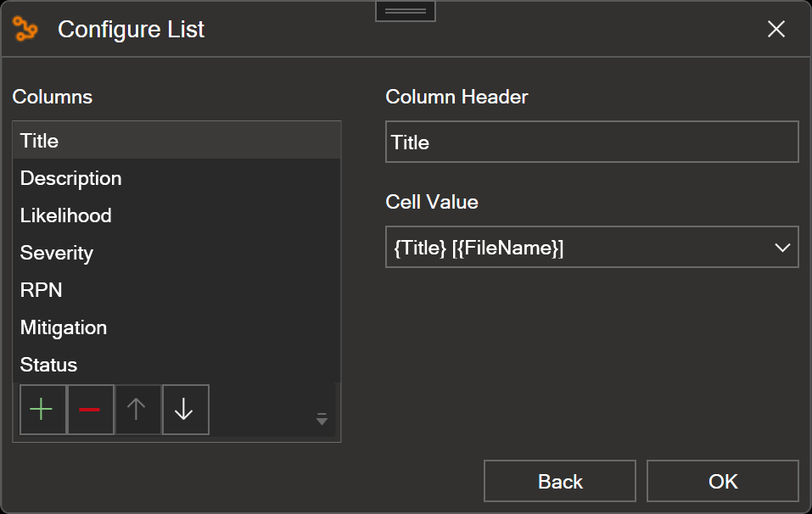Focus the Column Header text field
Image resolution: width=812 pixels, height=514 pixels.
(592, 142)
